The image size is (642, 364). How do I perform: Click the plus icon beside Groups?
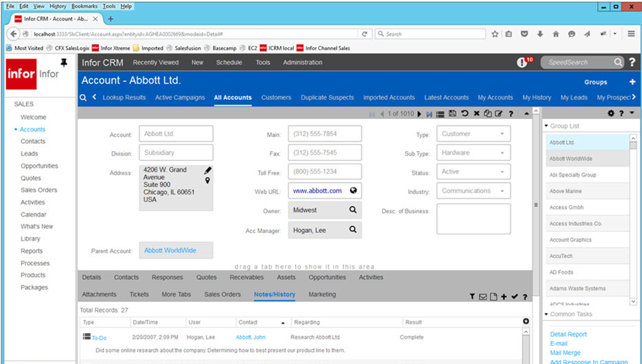632,81
